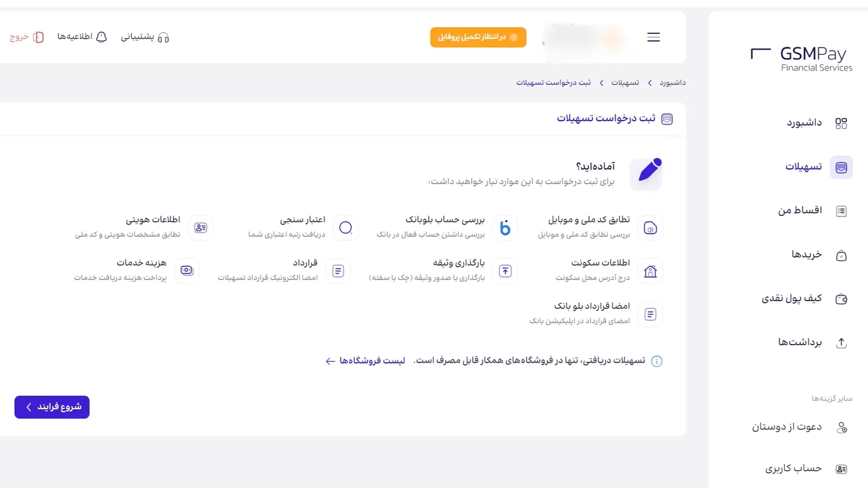Image resolution: width=868 pixels, height=488 pixels.
Task: Open the notifications bell (اطلاعیه‌ها)
Action: (101, 37)
